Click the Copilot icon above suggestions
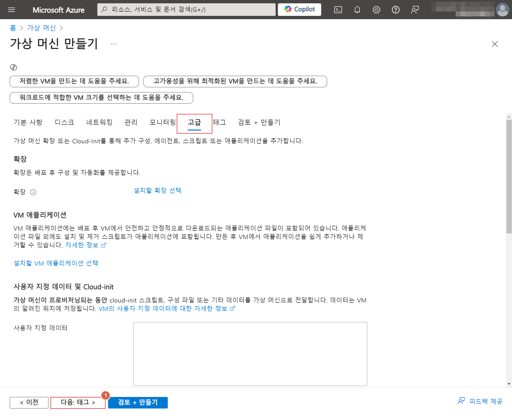This screenshot has height=420, width=512. click(x=14, y=67)
